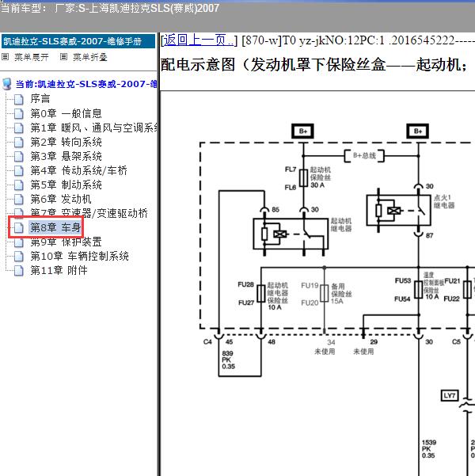Click 菜单展开 to expand the menu
The image size is (475, 476).
32,57
